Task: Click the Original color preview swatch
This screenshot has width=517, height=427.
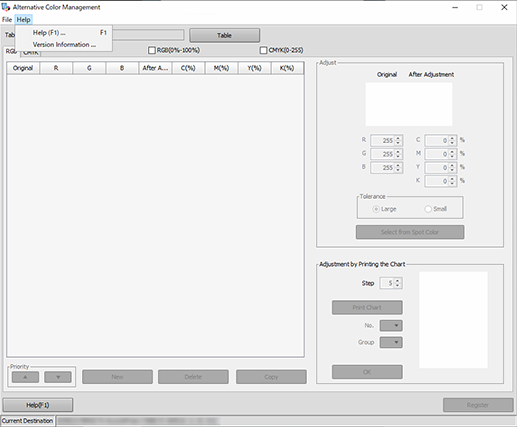Action: pos(387,104)
